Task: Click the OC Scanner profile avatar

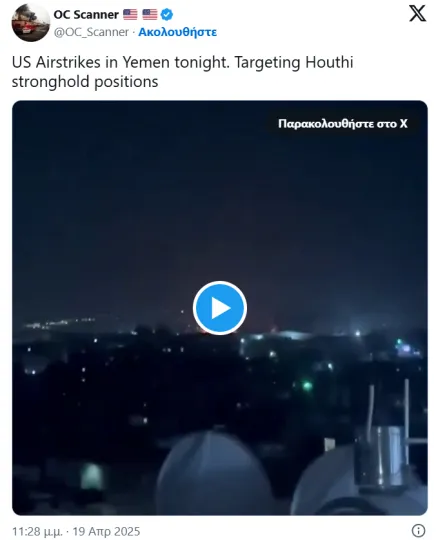Action: tap(31, 23)
